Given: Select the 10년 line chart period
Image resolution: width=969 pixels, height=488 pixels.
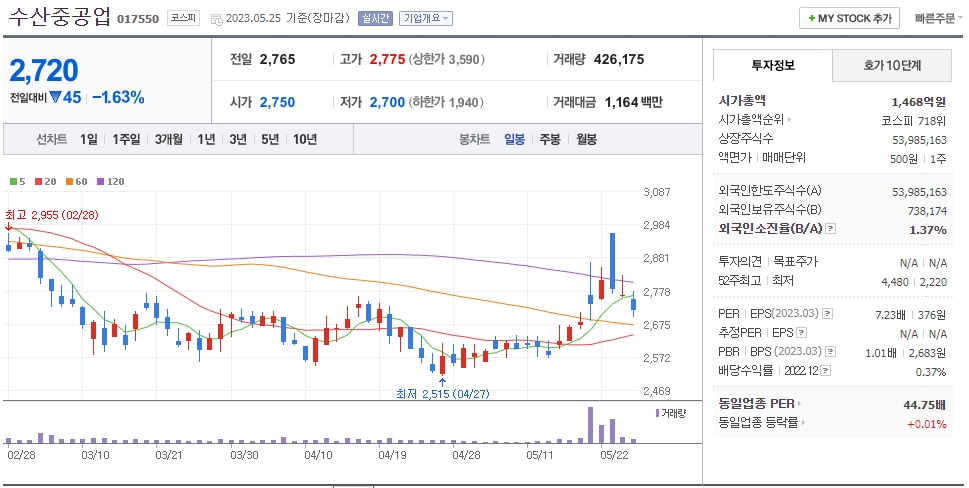Looking at the screenshot, I should [305, 139].
